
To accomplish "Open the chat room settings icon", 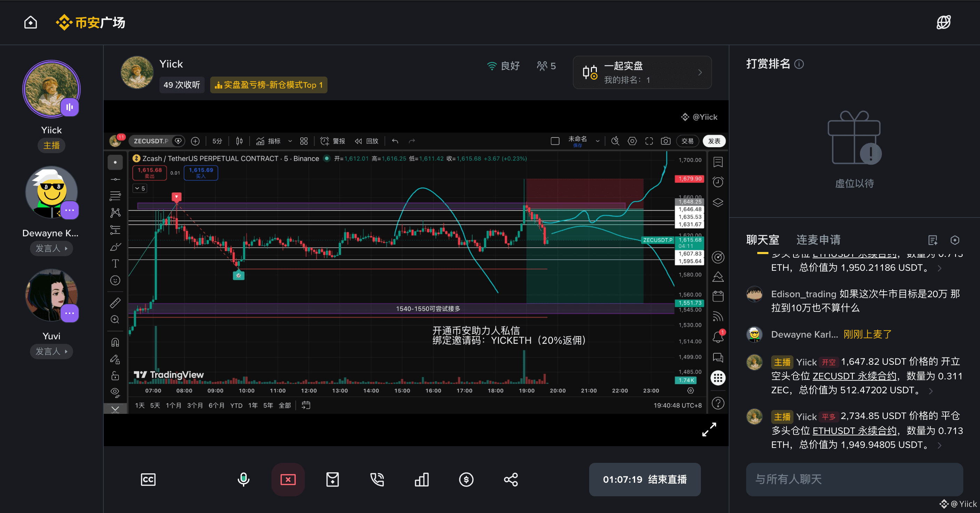I will (955, 240).
